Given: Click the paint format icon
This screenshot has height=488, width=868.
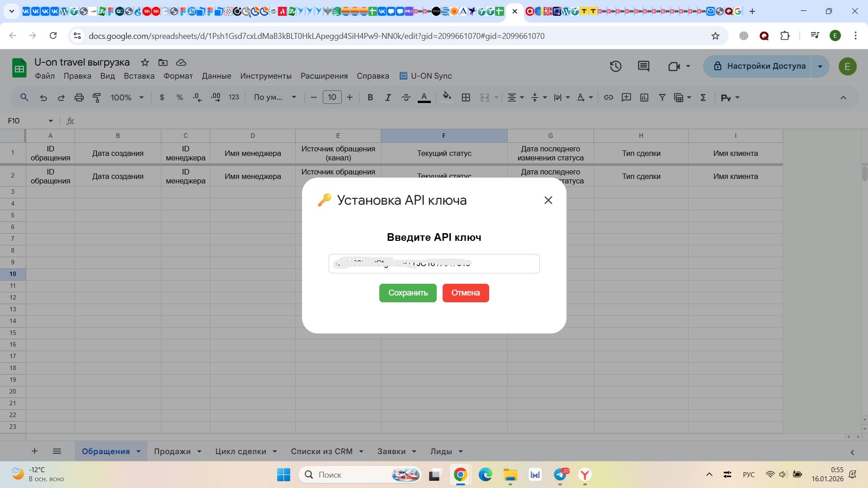Looking at the screenshot, I should (x=97, y=98).
